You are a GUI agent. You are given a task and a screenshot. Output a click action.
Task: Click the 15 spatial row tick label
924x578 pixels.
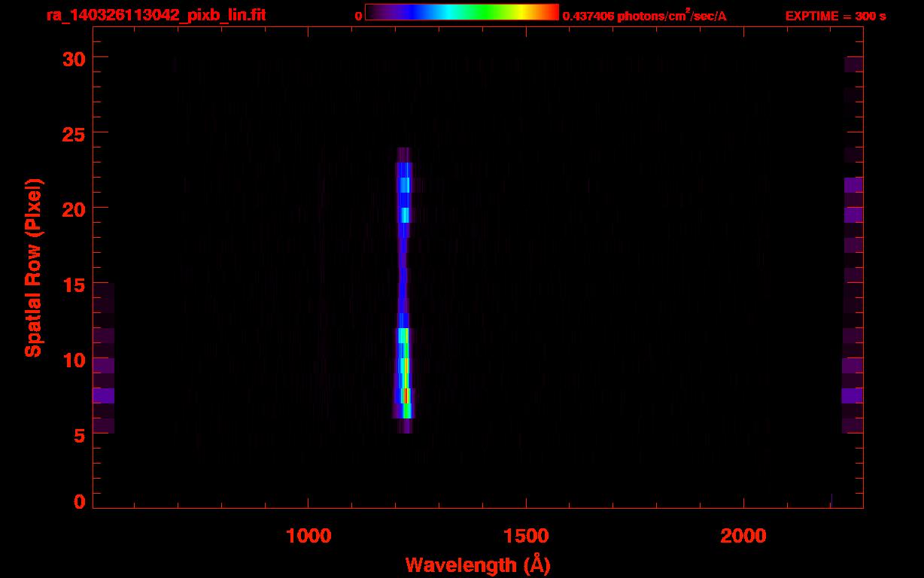click(x=74, y=284)
